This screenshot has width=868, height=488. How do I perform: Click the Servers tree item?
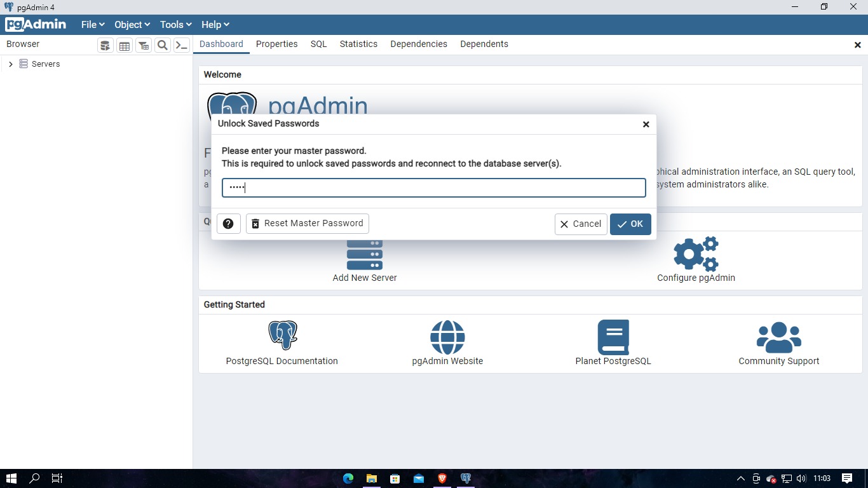(46, 64)
